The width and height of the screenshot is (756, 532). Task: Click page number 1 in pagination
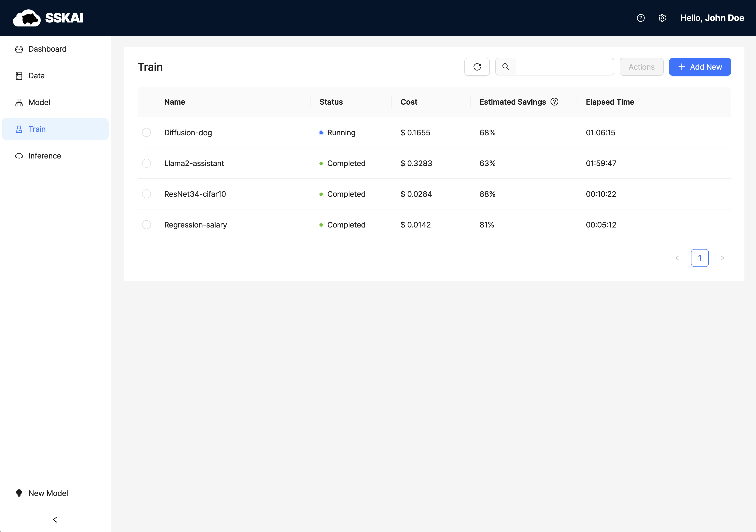tap(700, 258)
